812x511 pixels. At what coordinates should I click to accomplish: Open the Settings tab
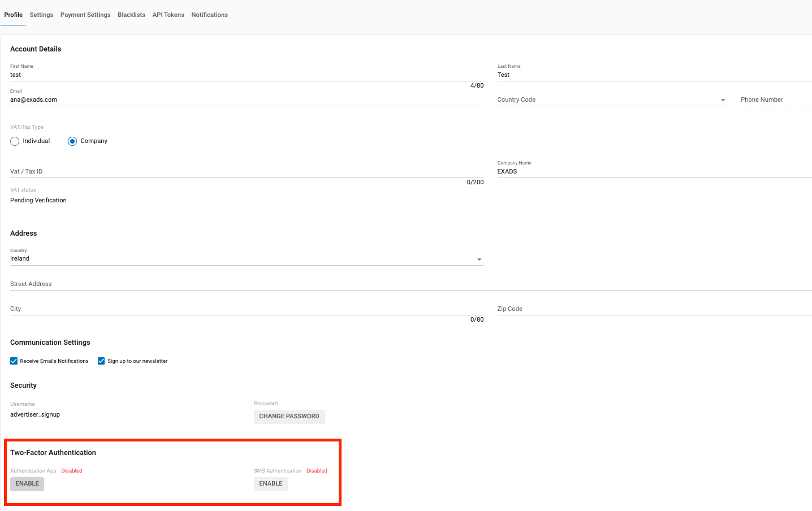(x=41, y=15)
